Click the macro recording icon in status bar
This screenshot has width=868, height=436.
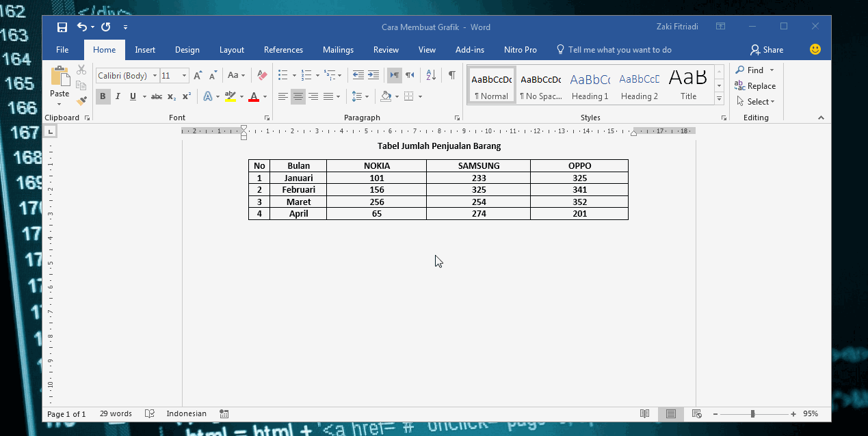[224, 413]
